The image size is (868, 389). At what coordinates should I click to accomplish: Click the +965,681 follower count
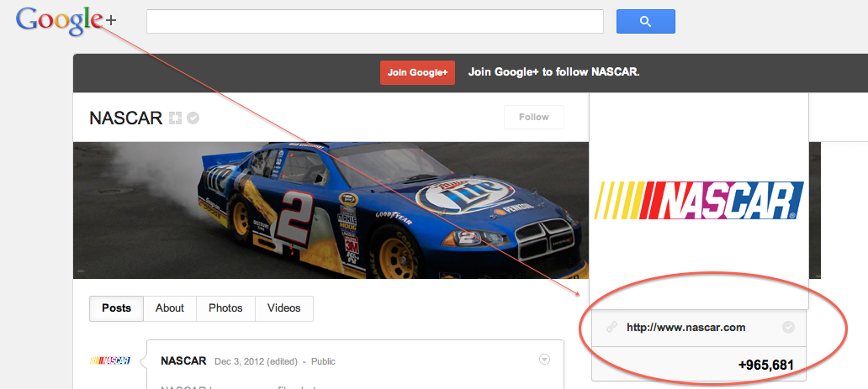766,365
